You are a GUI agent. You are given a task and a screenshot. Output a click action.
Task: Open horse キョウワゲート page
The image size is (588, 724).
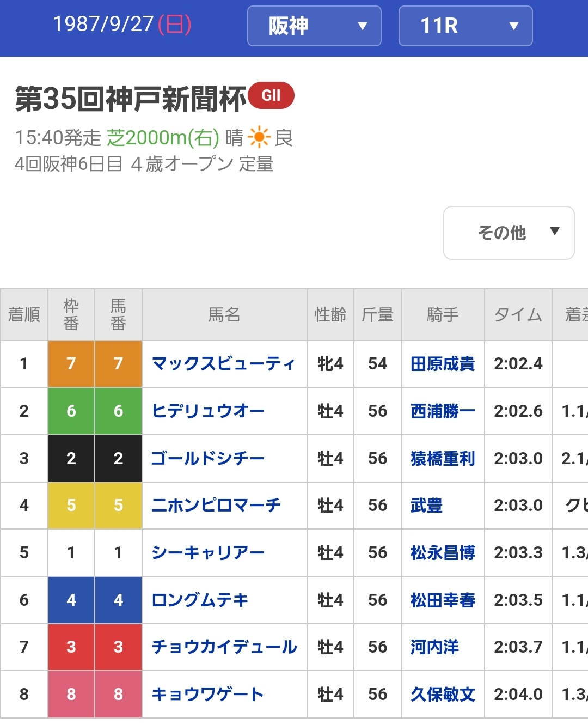coord(207,695)
